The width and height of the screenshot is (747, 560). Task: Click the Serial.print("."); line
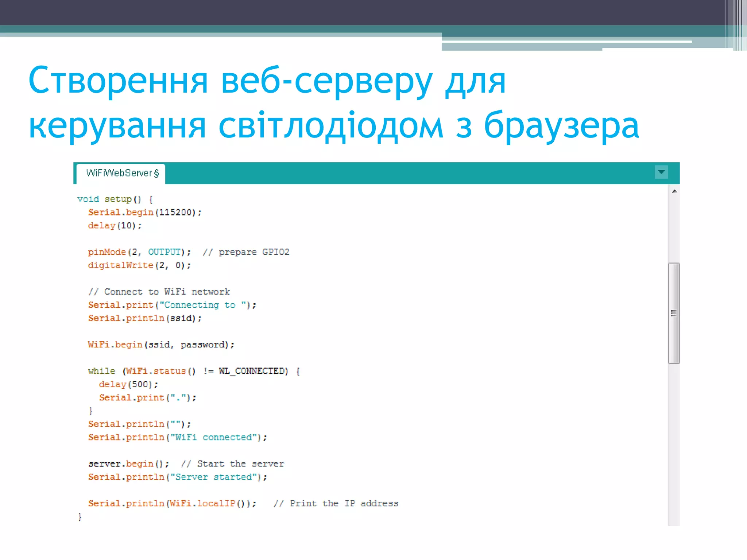148,398
